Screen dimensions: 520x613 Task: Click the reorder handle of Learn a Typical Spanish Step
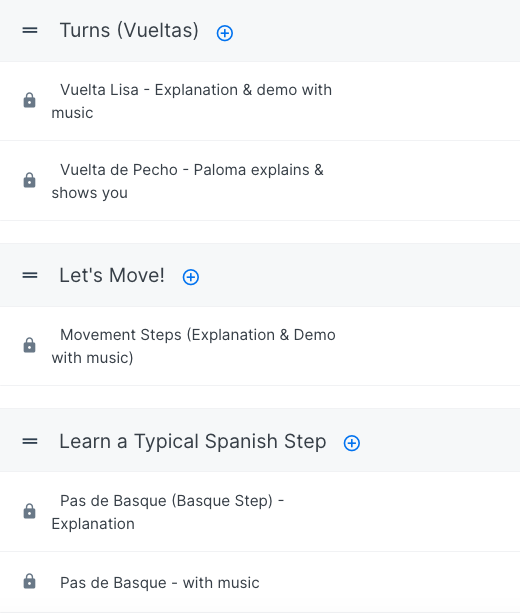[x=30, y=441]
